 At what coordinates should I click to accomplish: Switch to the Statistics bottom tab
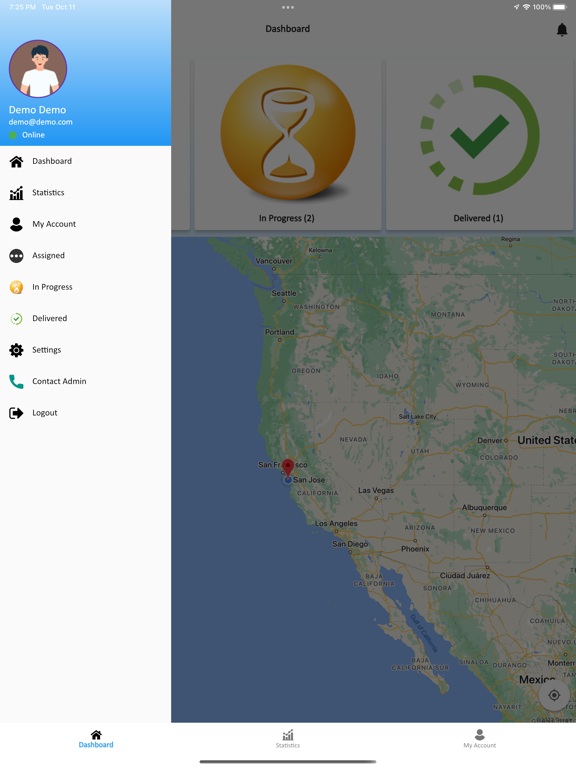pos(288,739)
